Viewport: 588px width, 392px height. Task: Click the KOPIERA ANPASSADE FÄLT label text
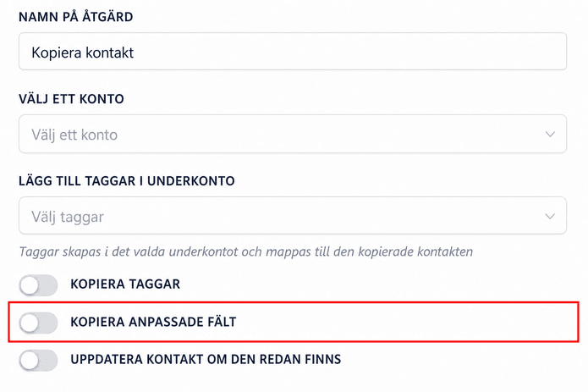click(x=153, y=322)
